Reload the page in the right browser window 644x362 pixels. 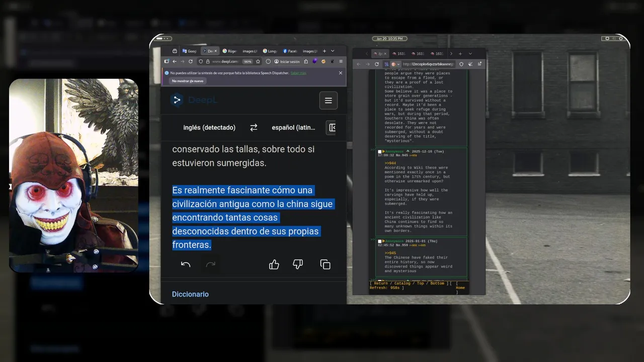(x=377, y=64)
